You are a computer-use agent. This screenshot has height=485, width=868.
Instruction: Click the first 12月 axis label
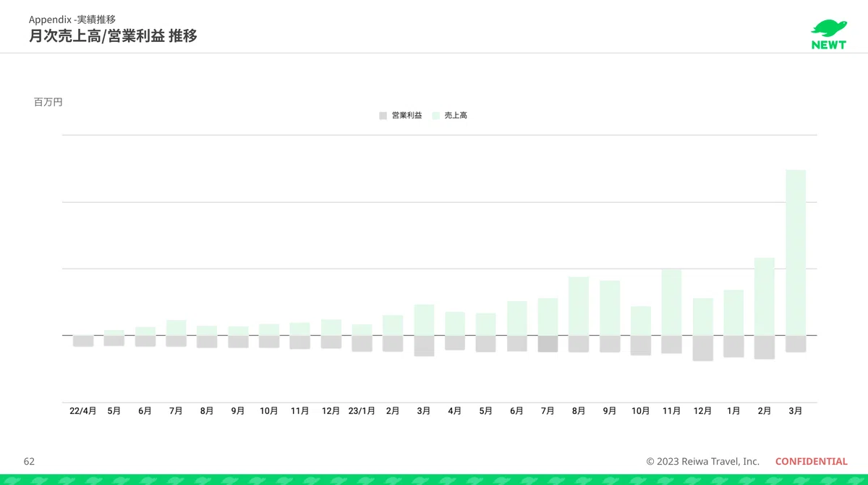click(x=331, y=410)
